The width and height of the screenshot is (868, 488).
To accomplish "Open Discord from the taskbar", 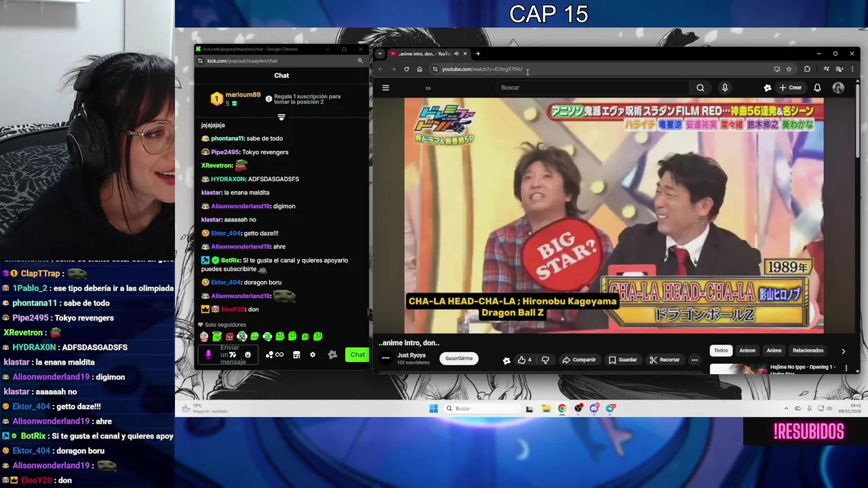I will pyautogui.click(x=595, y=408).
